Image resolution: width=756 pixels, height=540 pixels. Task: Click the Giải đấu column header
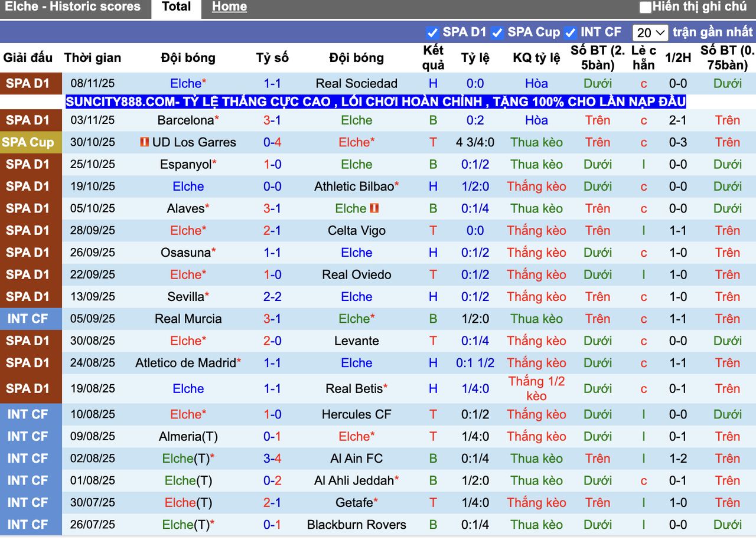[x=28, y=58]
